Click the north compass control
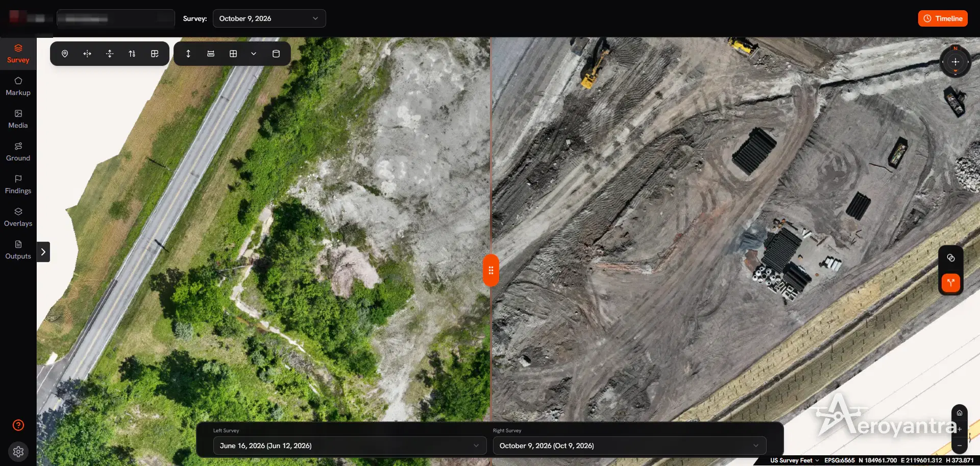The width and height of the screenshot is (980, 466). [955, 62]
